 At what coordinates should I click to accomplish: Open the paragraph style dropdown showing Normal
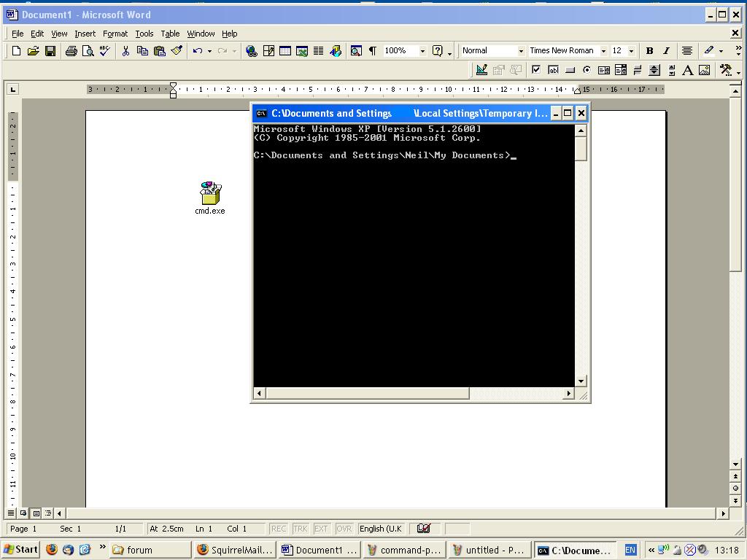520,50
